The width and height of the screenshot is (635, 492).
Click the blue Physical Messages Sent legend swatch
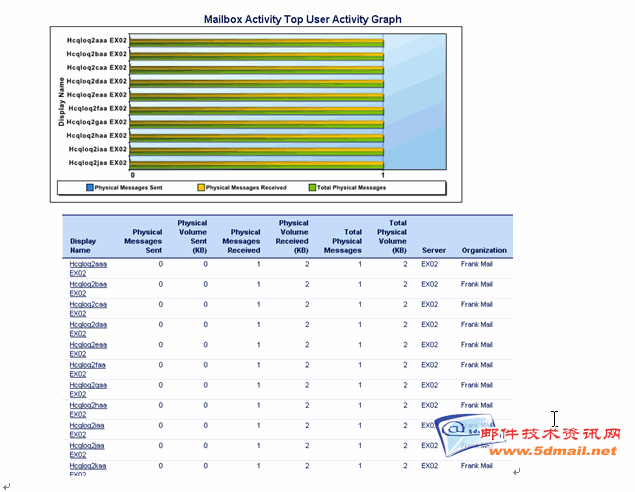pyautogui.click(x=89, y=187)
